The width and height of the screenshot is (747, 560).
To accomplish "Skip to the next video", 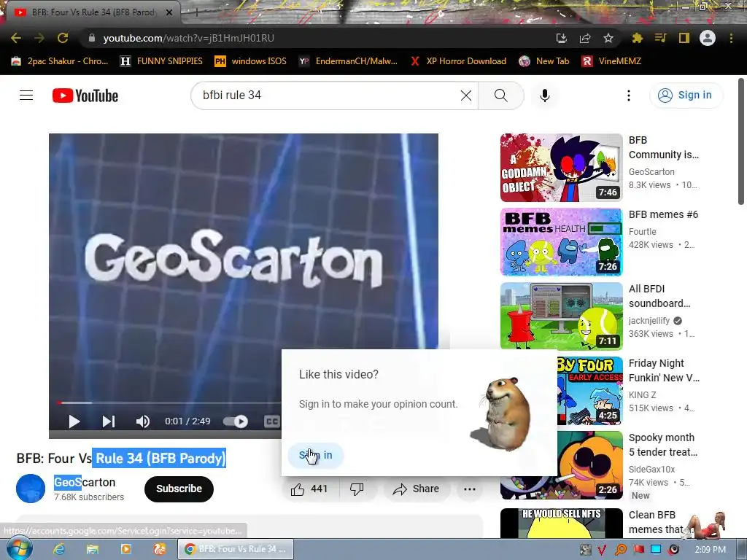I will [109, 421].
